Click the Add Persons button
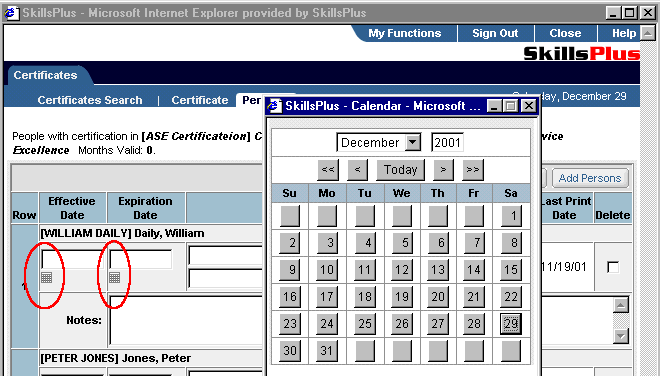This screenshot has height=376, width=660. [590, 178]
